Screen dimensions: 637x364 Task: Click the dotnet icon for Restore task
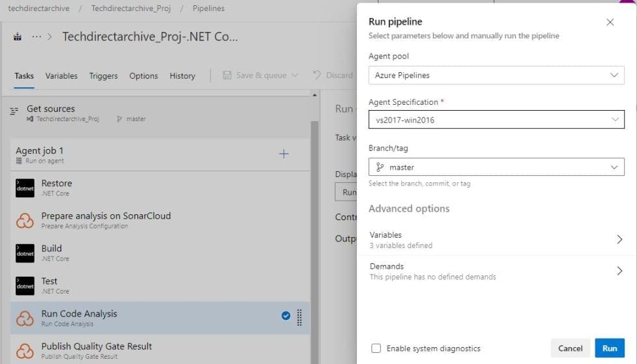click(x=25, y=188)
